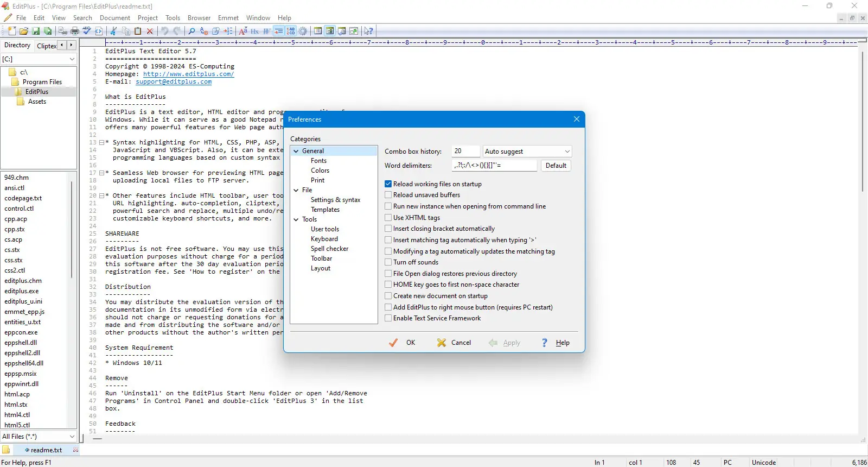Click the editor's vertical scrollbar thumb
This screenshot has width=868, height=467.
coord(862,121)
